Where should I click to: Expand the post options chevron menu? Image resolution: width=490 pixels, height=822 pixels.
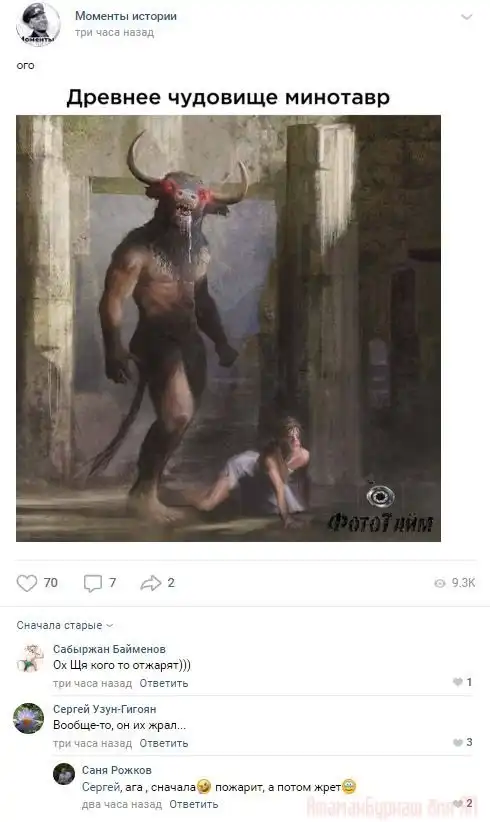coord(466,17)
